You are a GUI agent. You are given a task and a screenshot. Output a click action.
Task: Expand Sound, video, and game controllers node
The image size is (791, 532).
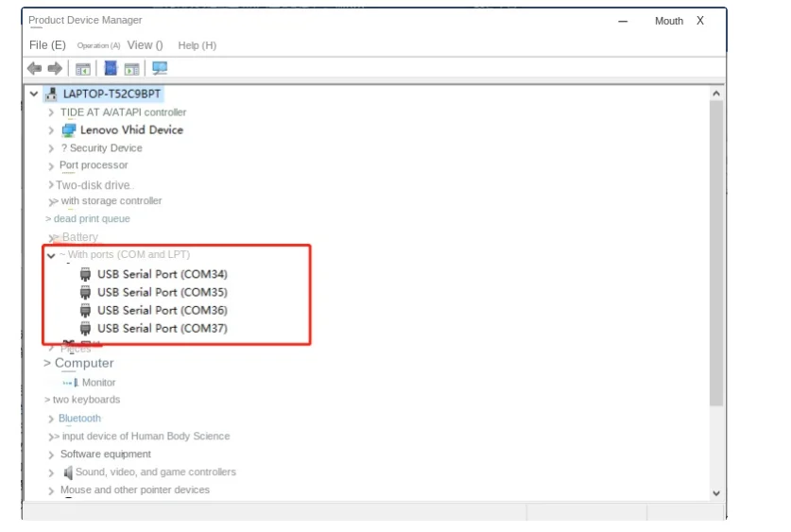pyautogui.click(x=51, y=473)
